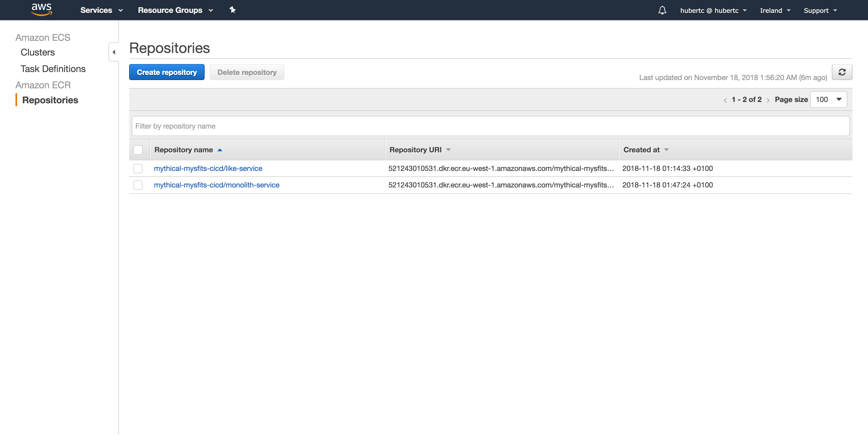Sort by Repository name column
868x440 pixels.
[188, 150]
